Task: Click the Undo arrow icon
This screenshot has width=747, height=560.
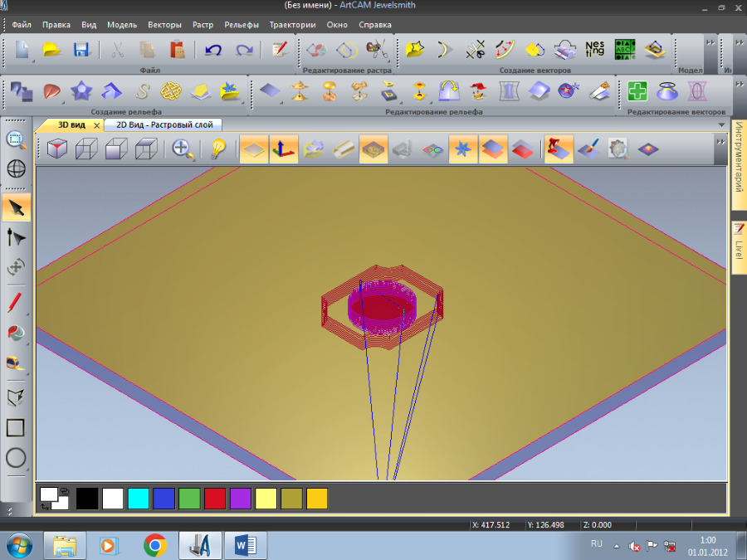Action: [x=213, y=50]
